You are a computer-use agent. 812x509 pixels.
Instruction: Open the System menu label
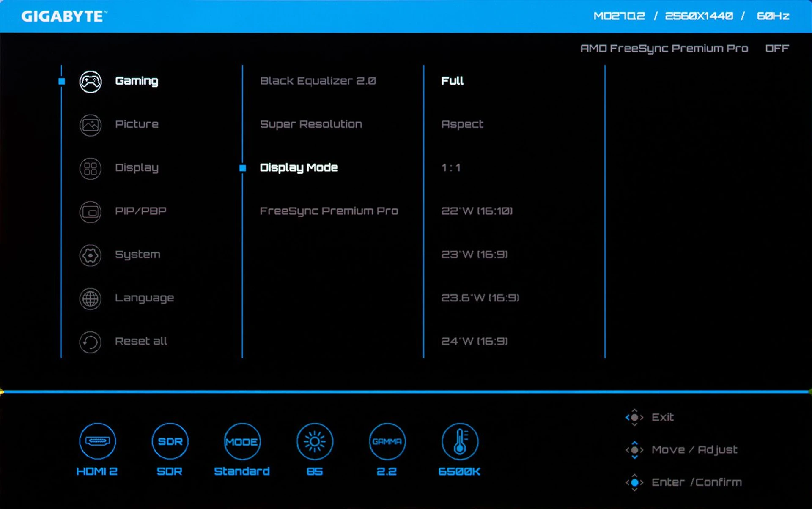(137, 254)
